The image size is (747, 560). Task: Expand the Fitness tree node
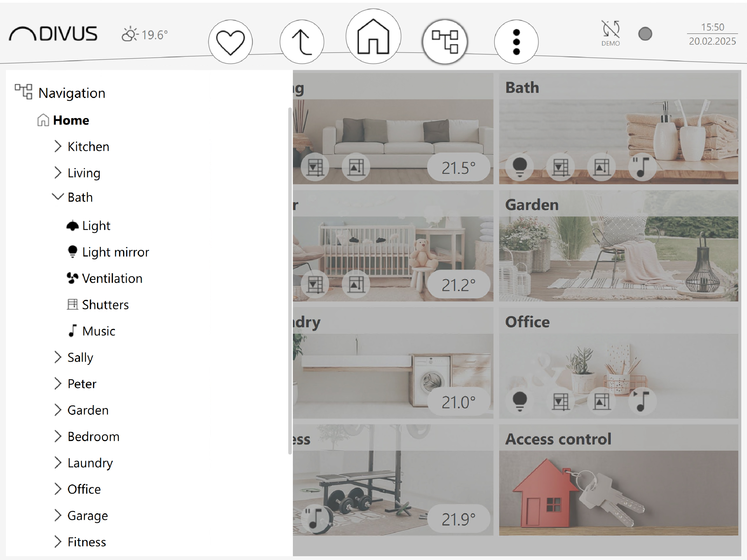coord(58,542)
